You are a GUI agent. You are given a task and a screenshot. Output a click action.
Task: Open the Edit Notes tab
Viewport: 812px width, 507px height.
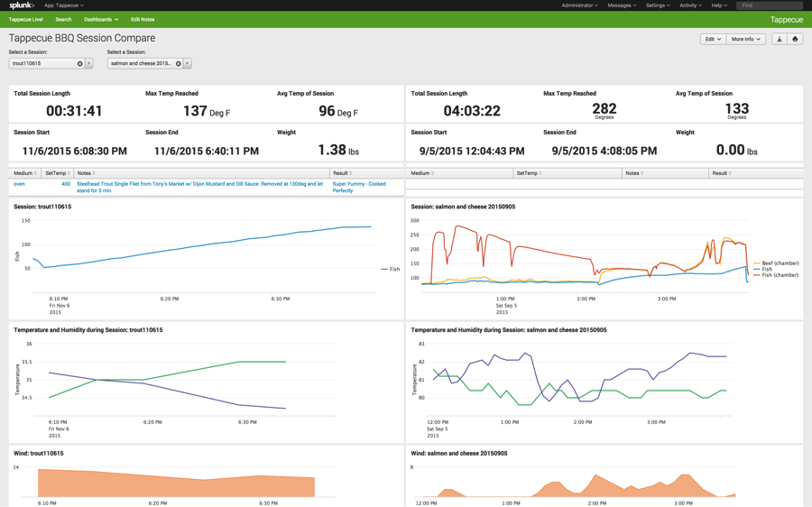143,19
